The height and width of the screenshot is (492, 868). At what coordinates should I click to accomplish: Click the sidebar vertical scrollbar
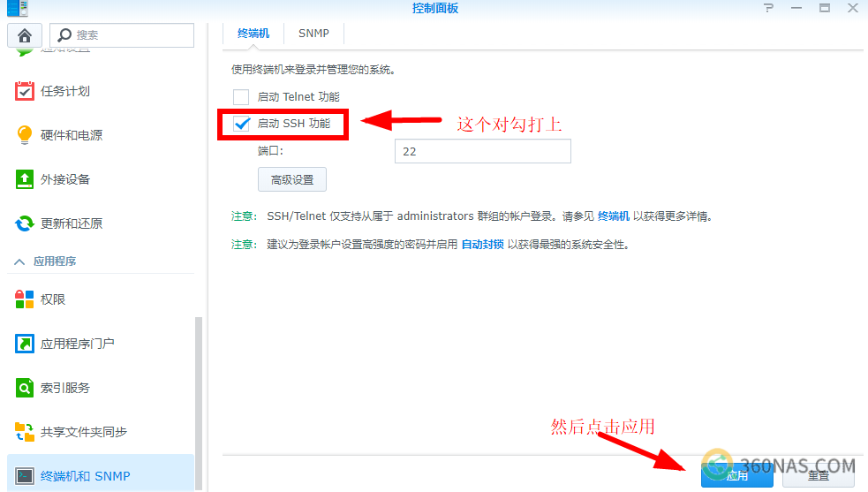[x=199, y=403]
